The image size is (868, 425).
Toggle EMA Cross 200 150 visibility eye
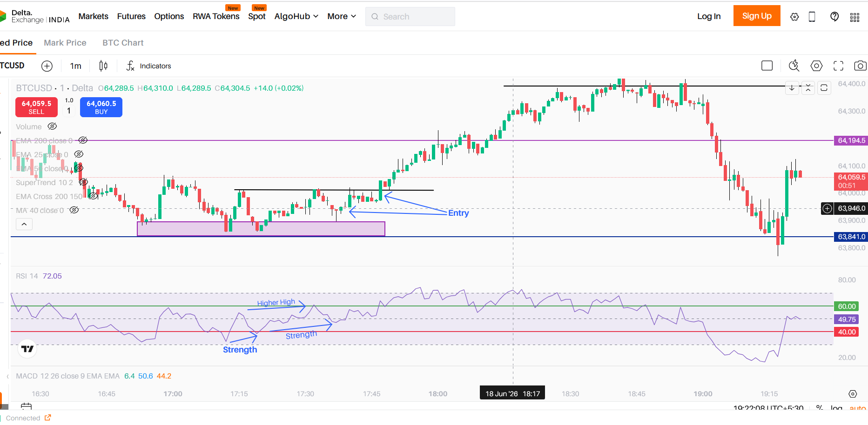[93, 196]
